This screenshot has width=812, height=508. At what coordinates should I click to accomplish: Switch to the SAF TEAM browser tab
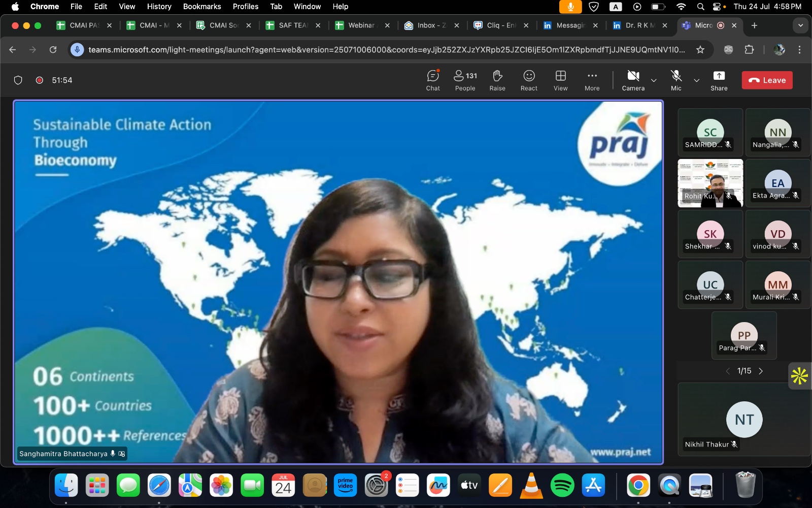[x=293, y=25]
